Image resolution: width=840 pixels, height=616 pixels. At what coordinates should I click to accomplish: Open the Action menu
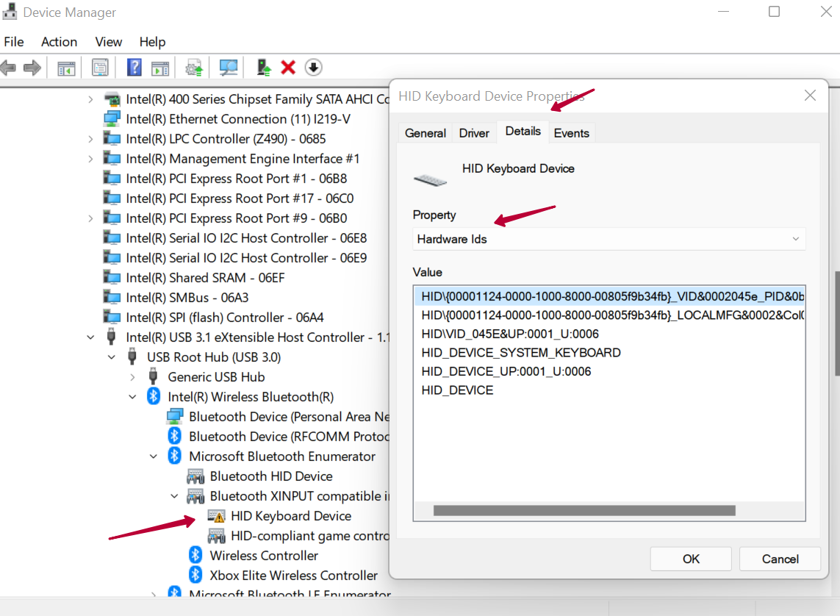point(59,42)
